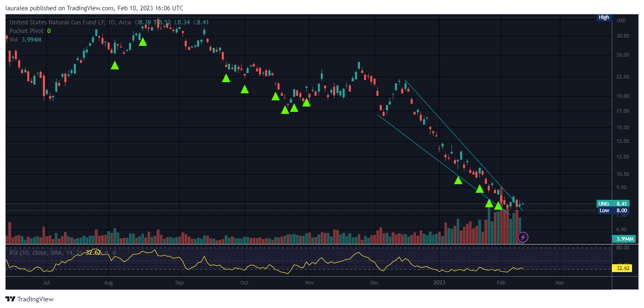644x308 pixels.
Task: Click the C8.41 close value in legend
Action: [x=202, y=22]
